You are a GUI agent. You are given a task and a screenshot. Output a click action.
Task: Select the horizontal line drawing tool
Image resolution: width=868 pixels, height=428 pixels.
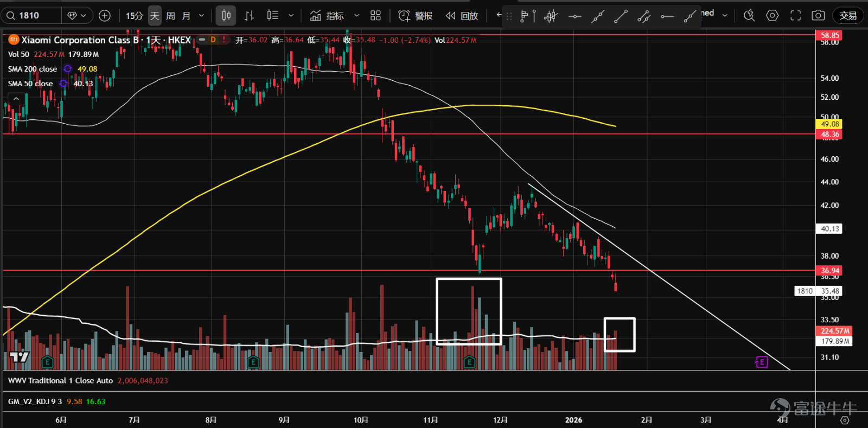tap(575, 17)
